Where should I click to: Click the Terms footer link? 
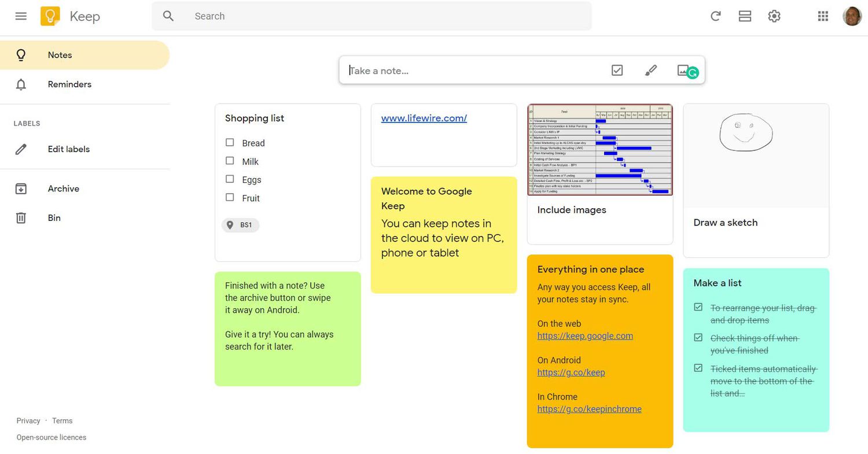point(62,421)
